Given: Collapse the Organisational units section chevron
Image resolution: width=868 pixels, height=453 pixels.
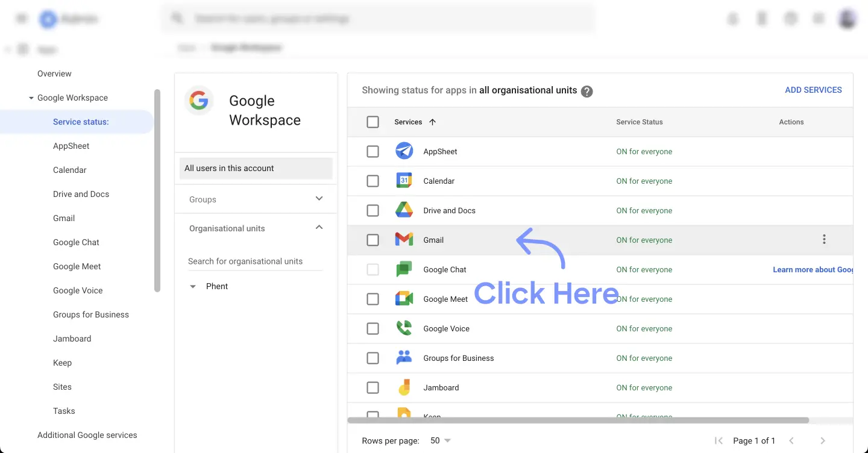Looking at the screenshot, I should [319, 227].
